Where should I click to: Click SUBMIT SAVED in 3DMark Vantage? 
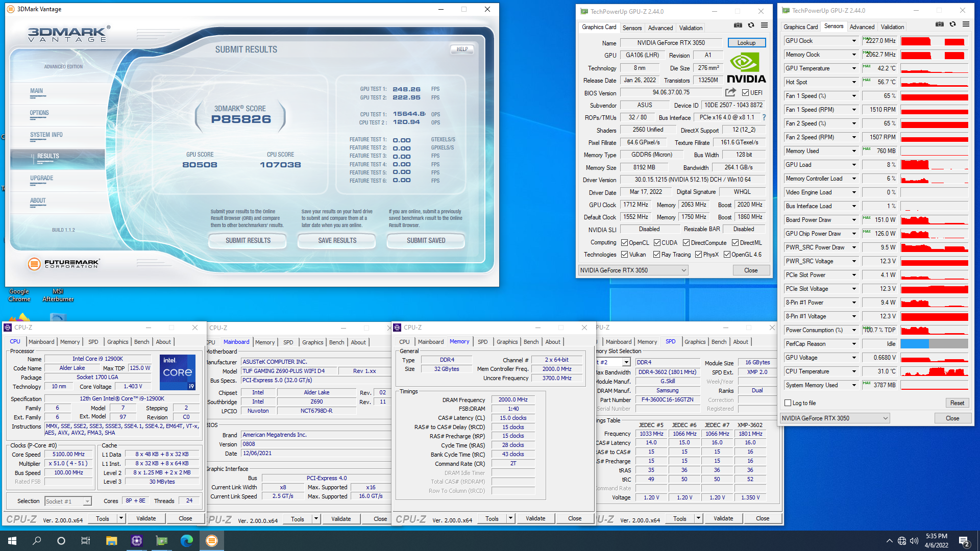(426, 240)
